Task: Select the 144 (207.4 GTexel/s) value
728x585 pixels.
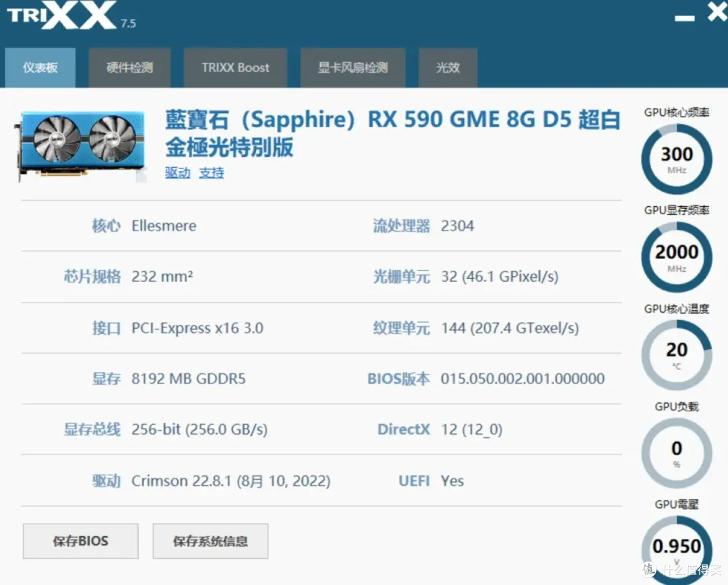Action: coord(510,328)
